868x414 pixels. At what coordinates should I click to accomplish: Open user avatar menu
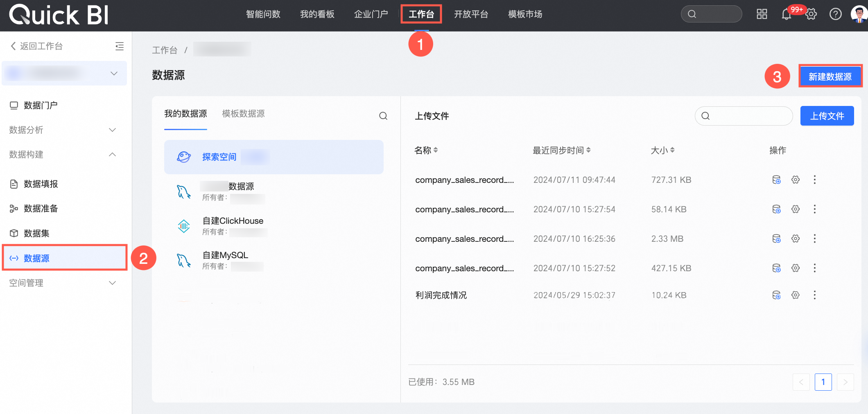pyautogui.click(x=859, y=14)
